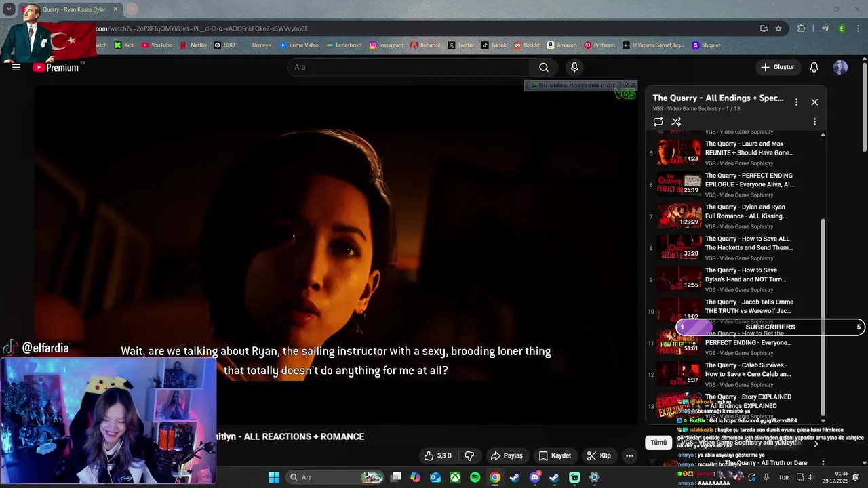
Task: Dislike the video with thumbs down
Action: pos(469,455)
